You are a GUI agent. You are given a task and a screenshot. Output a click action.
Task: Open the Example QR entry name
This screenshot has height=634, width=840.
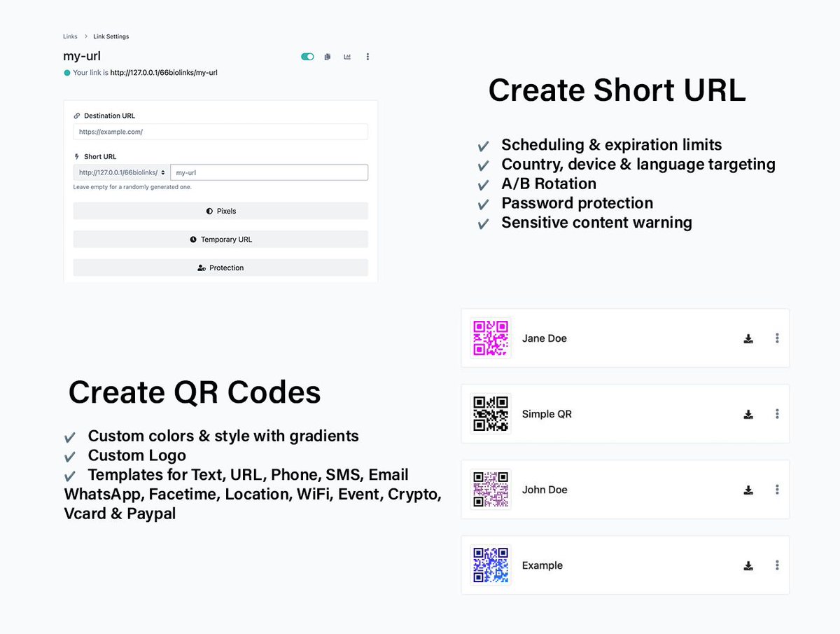(542, 565)
